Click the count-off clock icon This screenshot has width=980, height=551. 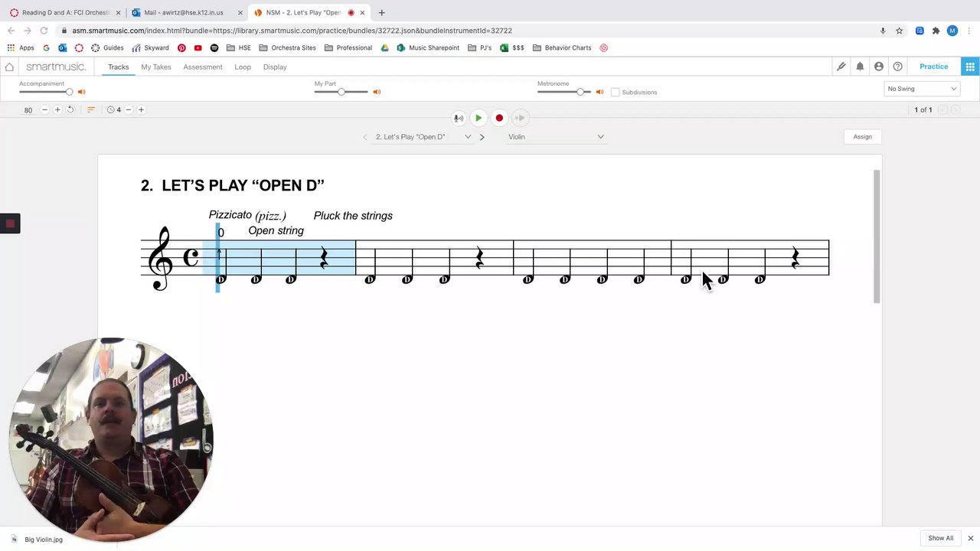click(110, 110)
